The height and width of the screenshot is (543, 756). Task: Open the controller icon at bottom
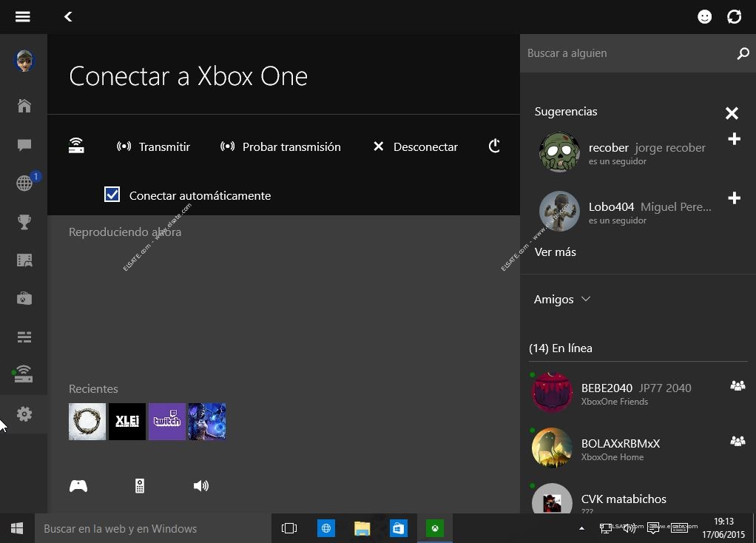78,486
